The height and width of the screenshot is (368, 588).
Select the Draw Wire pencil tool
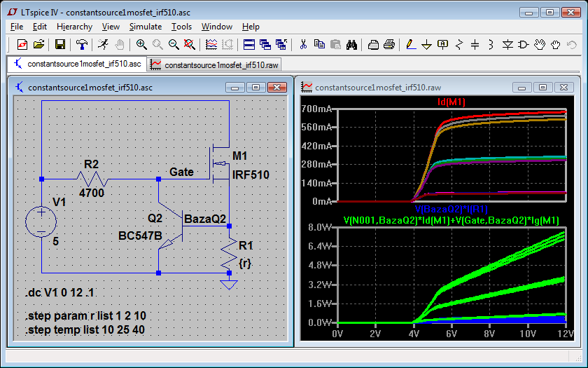[x=411, y=45]
